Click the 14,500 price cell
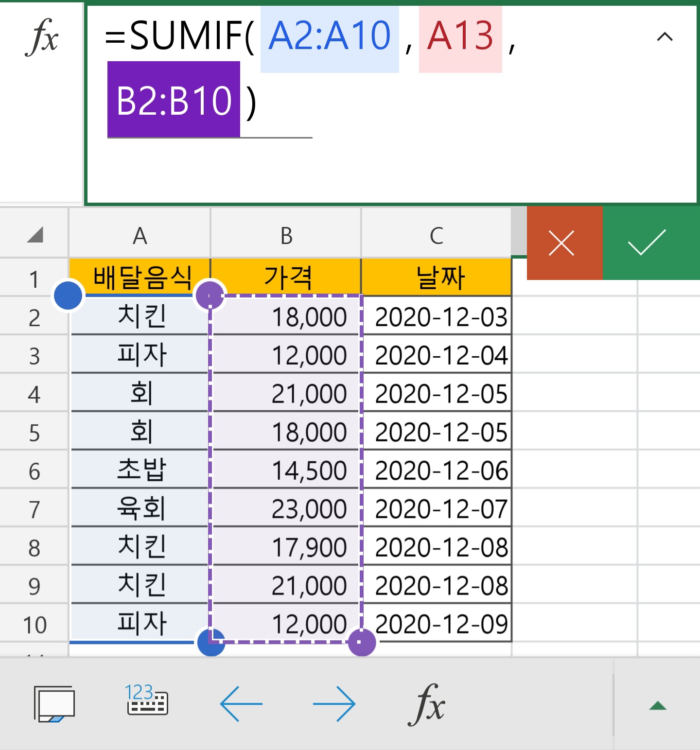 coord(286,470)
